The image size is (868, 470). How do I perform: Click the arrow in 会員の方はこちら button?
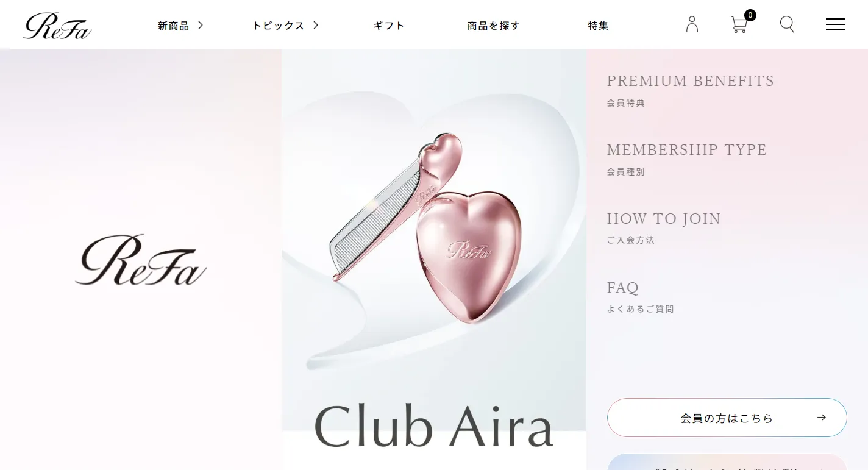[x=822, y=418]
